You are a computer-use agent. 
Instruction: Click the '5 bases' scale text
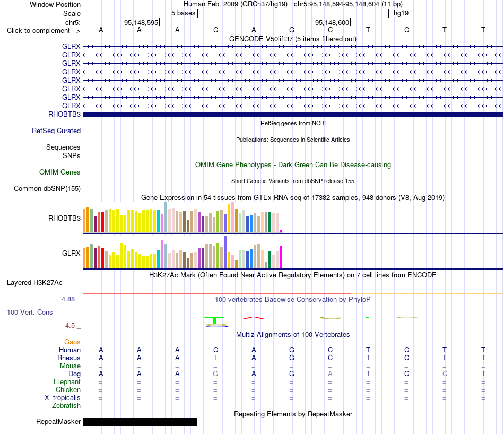tap(183, 13)
